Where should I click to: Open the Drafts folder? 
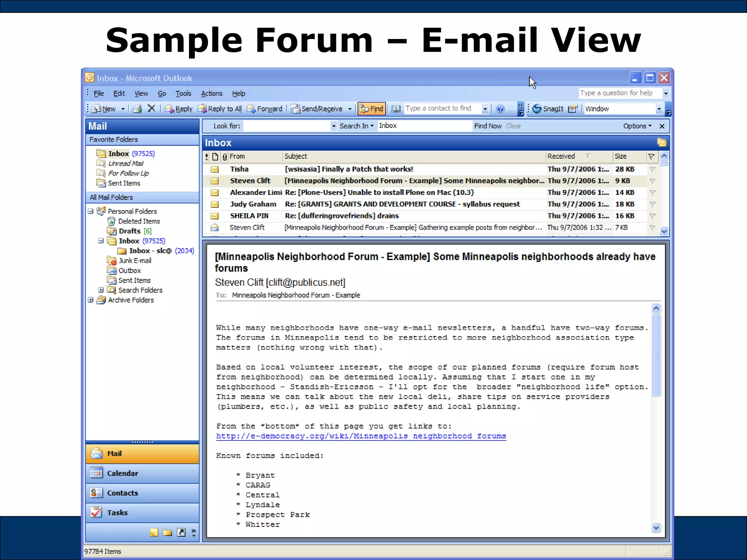pyautogui.click(x=129, y=231)
